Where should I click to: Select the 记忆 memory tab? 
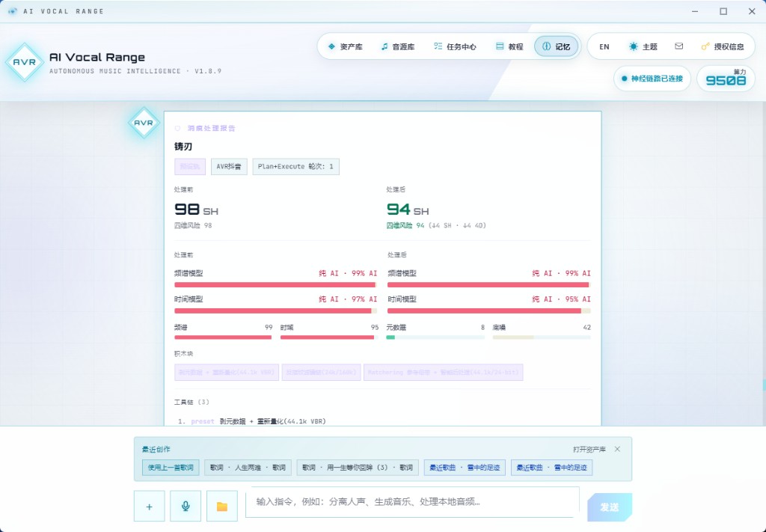pos(556,46)
